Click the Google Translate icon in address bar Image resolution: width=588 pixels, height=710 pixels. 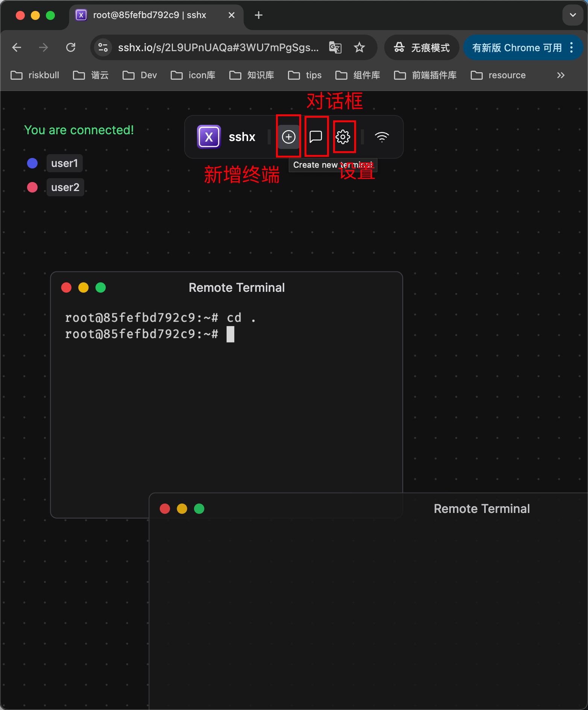pos(335,47)
